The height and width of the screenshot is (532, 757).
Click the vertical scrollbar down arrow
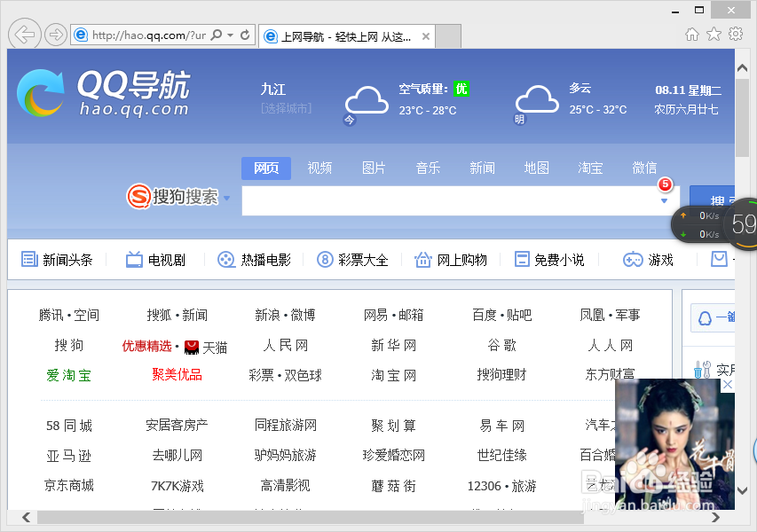pyautogui.click(x=743, y=491)
